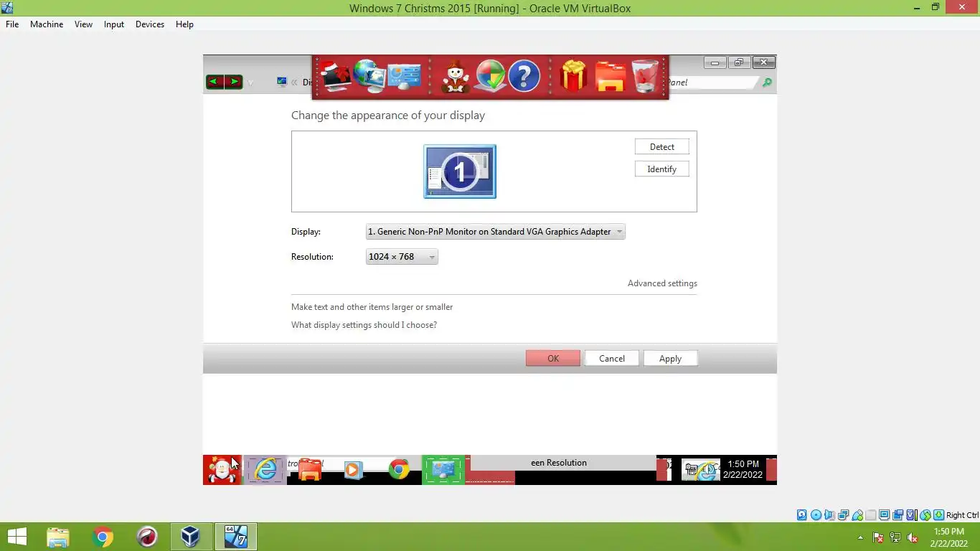Open the Resolution 1024 × 768 dropdown
The image size is (980, 551).
(x=402, y=257)
